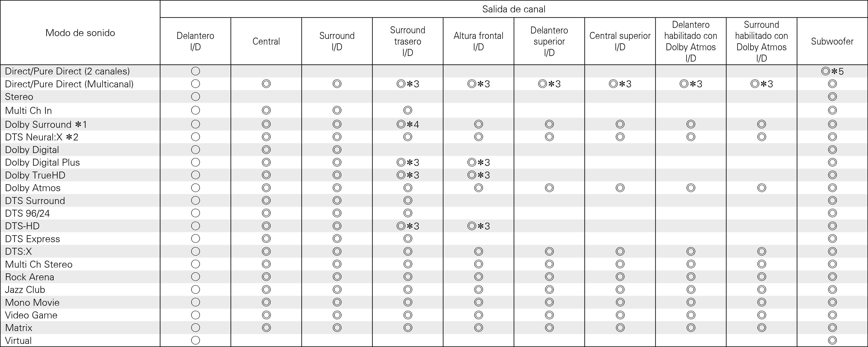Select the Jazz Club row label

[x=25, y=290]
